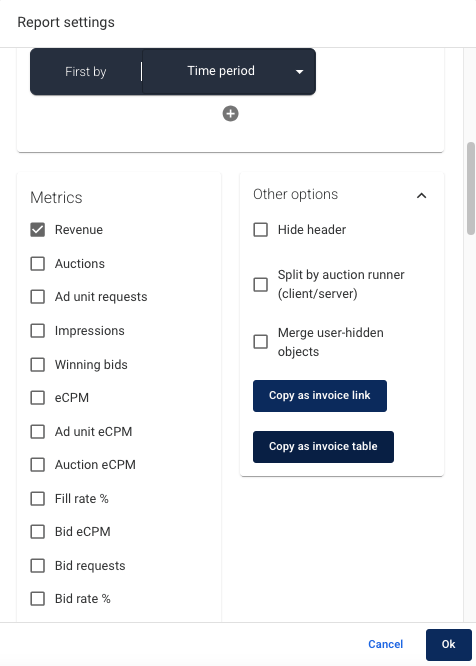The width and height of the screenshot is (476, 666).
Task: Tick the Impressions checkbox
Action: 38,330
